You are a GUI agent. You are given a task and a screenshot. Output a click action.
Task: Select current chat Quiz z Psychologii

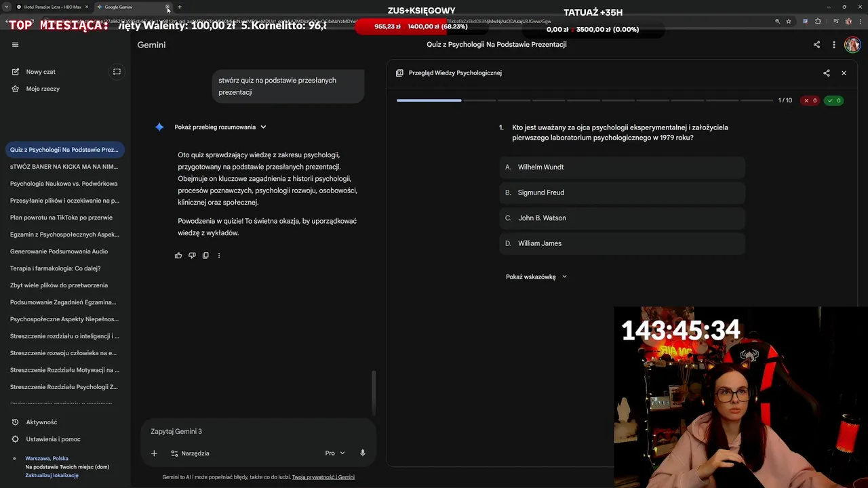coord(64,150)
